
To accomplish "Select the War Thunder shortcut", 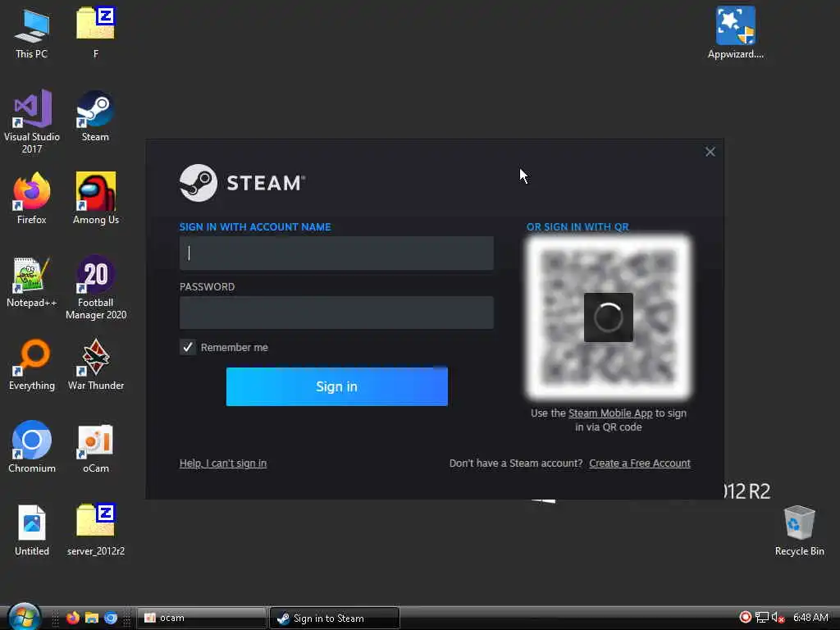I will pos(96,364).
